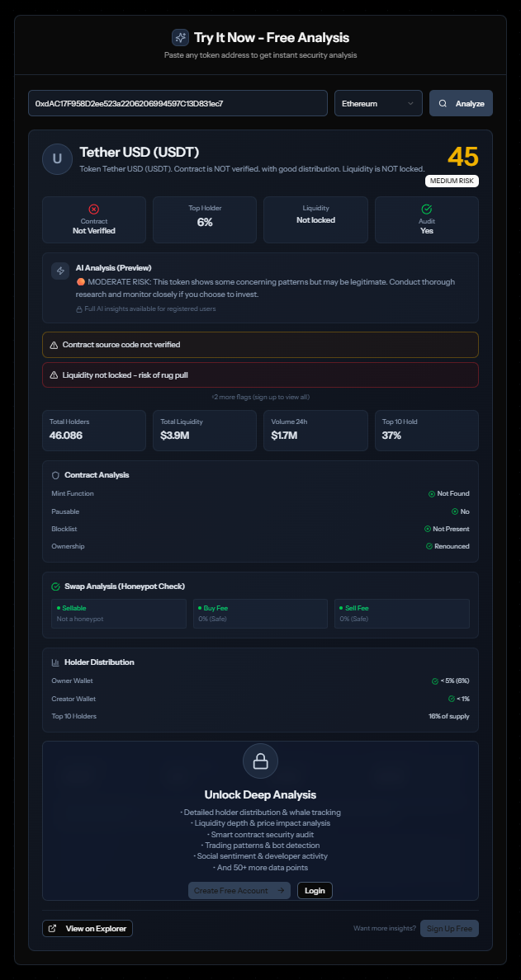
Task: Click the sparkle icon beside Try It Now
Action: pyautogui.click(x=180, y=38)
